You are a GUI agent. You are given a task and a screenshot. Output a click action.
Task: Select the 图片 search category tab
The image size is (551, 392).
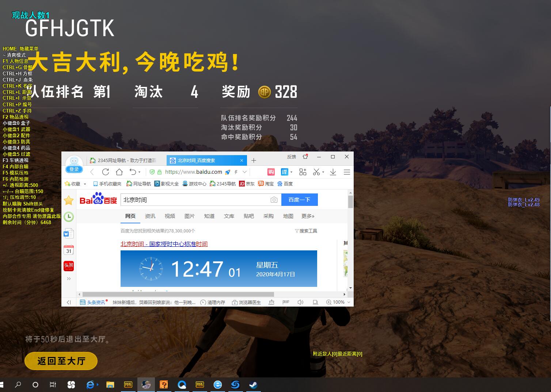(x=189, y=216)
